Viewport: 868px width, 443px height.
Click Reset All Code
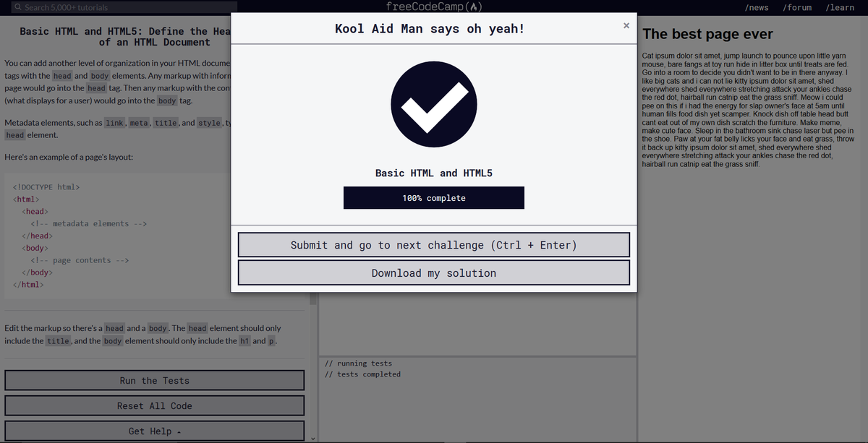[x=155, y=406]
